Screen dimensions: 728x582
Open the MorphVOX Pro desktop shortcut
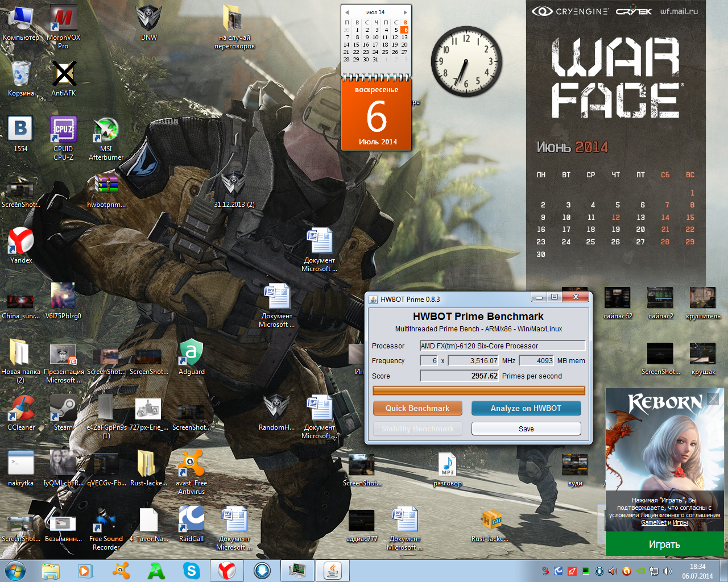click(x=63, y=26)
